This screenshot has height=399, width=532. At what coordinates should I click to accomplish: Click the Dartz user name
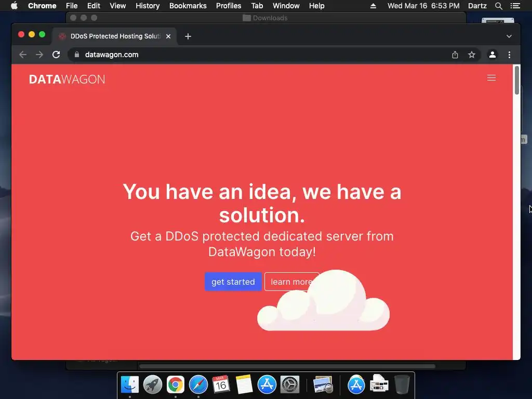click(x=477, y=6)
